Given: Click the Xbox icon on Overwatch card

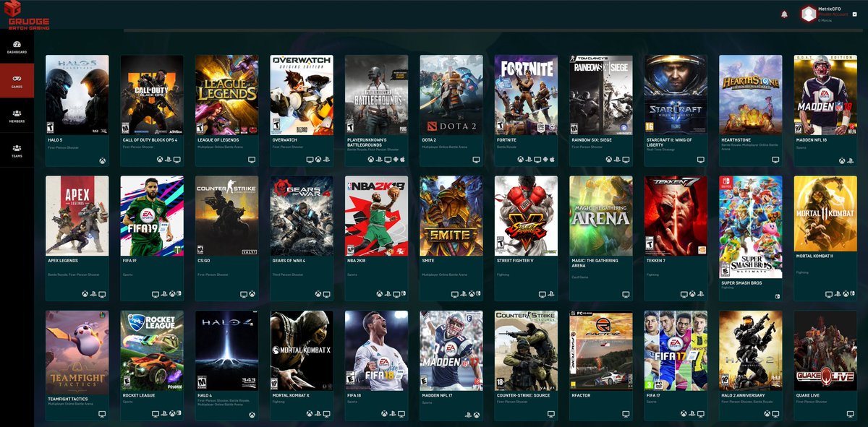Looking at the screenshot, I should (318, 159).
